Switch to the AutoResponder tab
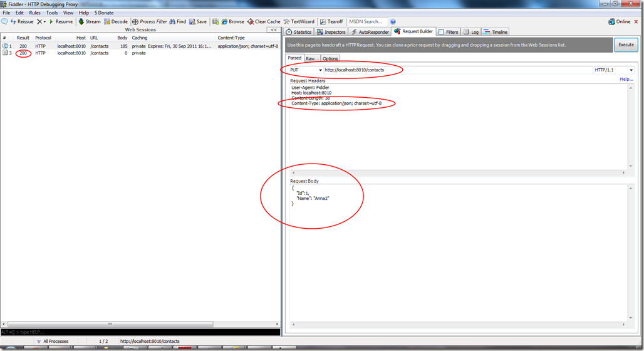644x351 pixels. tap(370, 31)
